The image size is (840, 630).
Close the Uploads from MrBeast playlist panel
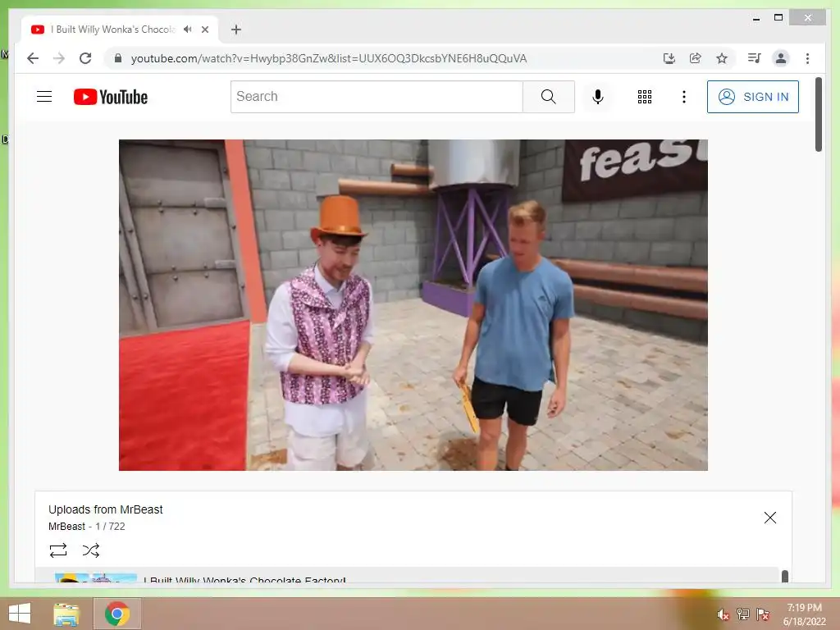[769, 518]
